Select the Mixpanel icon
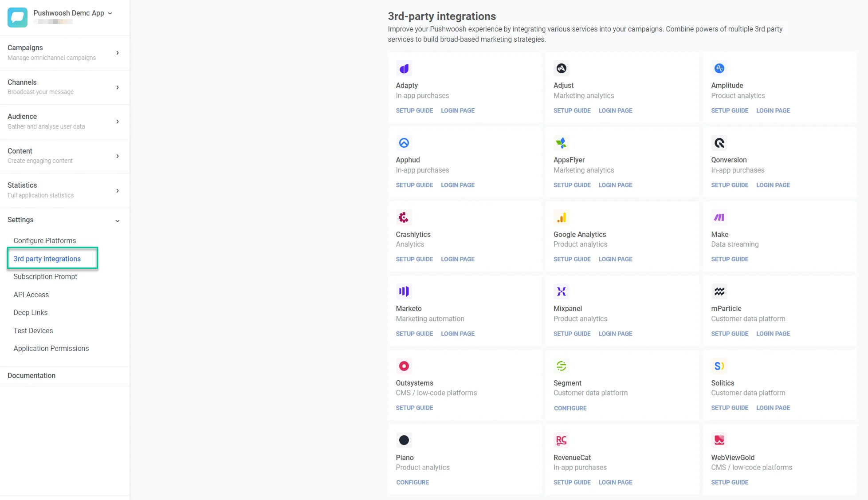The image size is (868, 500). (x=561, y=291)
